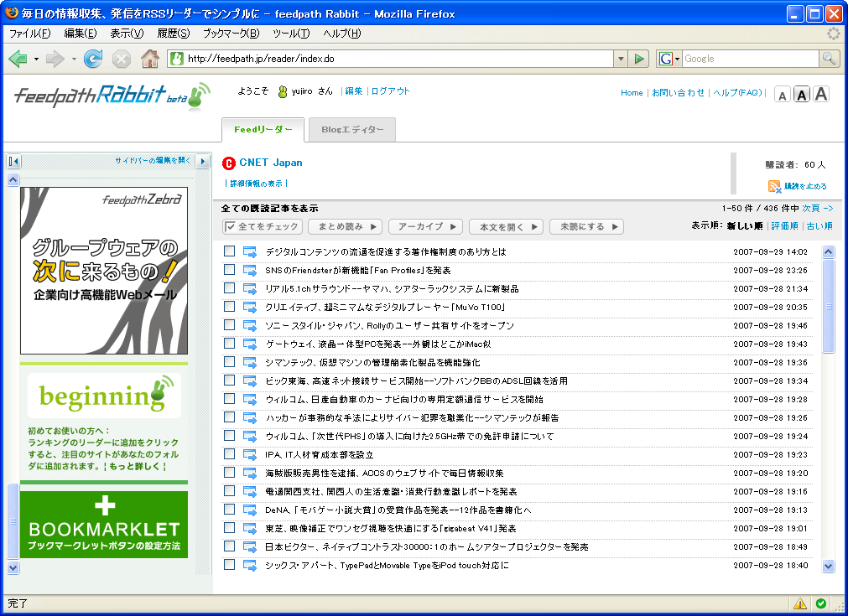Open article icon for ソニースタイル row
The image size is (848, 616).
pyautogui.click(x=249, y=325)
